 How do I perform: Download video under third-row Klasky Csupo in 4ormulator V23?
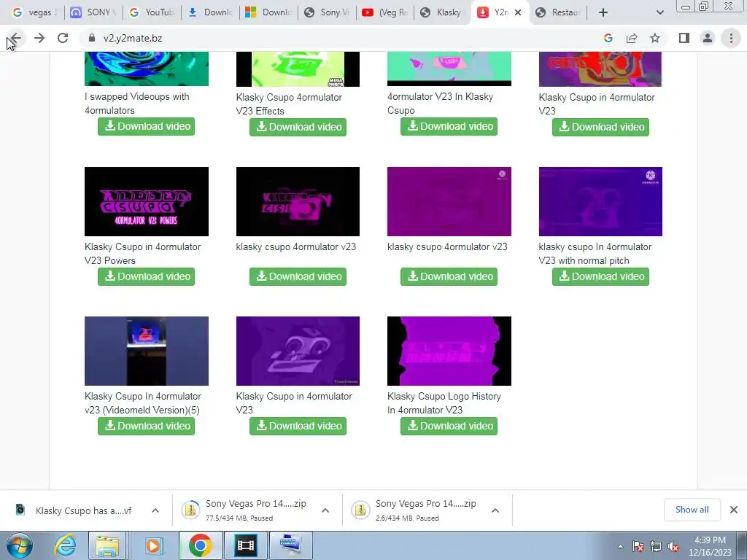pos(298,426)
